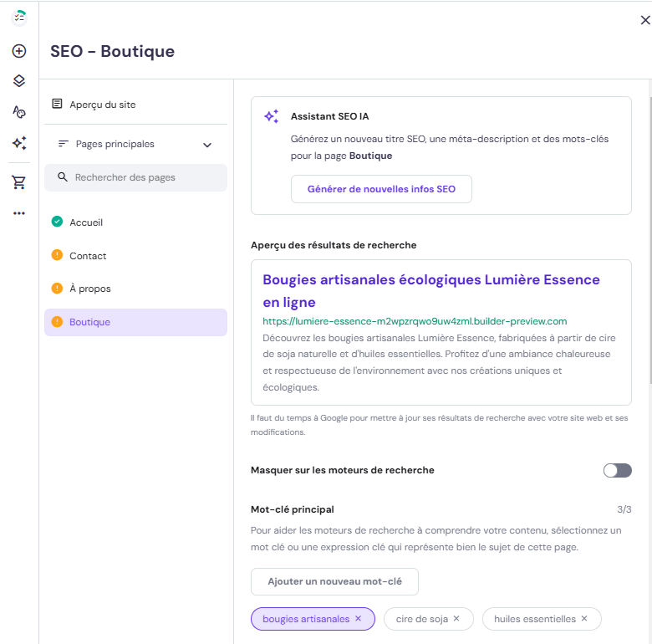
Task: Select the Accueil page
Action: pos(86,222)
